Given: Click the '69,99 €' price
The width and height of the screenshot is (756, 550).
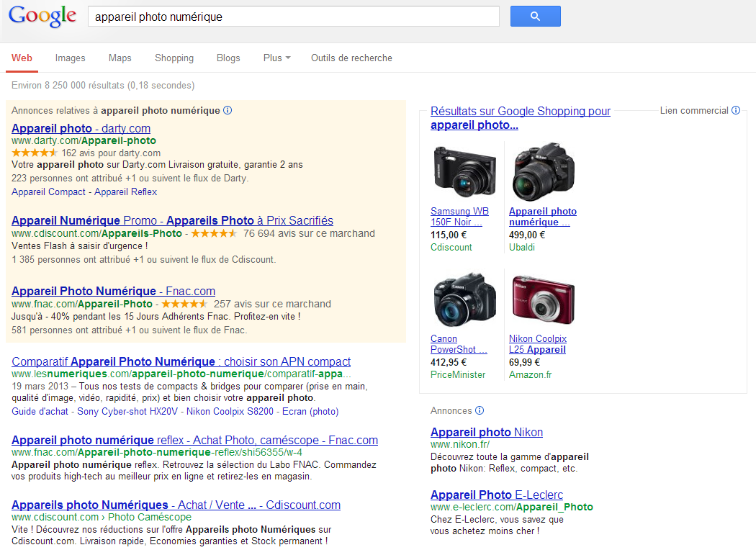Looking at the screenshot, I should click(525, 362).
